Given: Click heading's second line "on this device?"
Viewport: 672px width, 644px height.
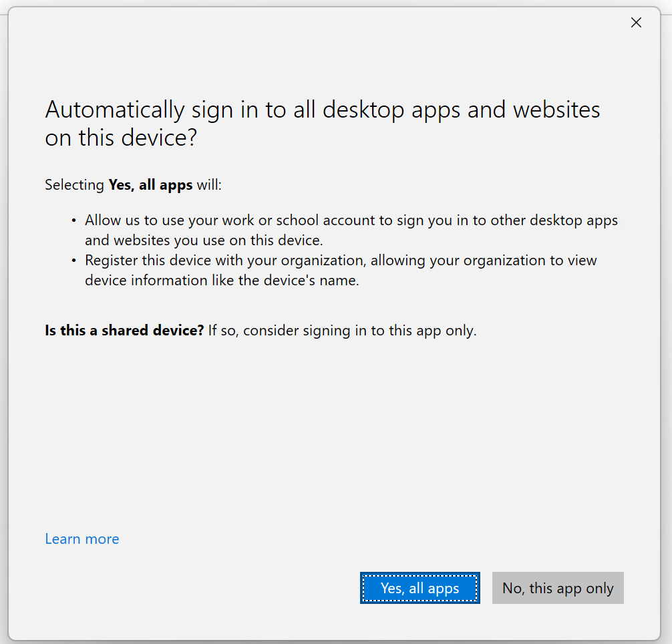Looking at the screenshot, I should [x=121, y=138].
